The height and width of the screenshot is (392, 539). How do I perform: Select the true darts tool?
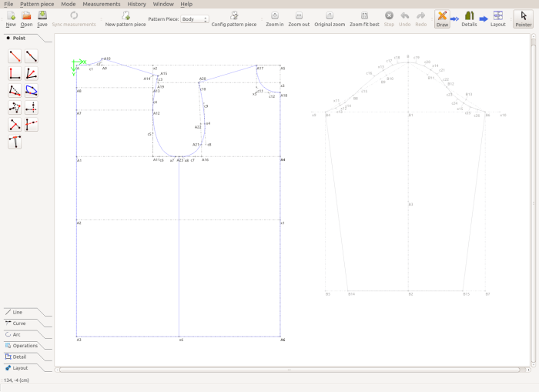pyautogui.click(x=15, y=142)
